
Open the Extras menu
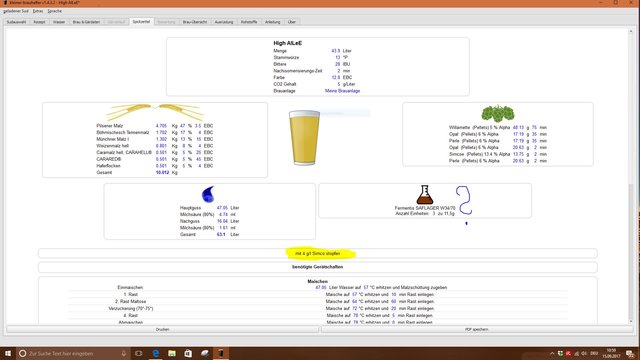coord(38,11)
